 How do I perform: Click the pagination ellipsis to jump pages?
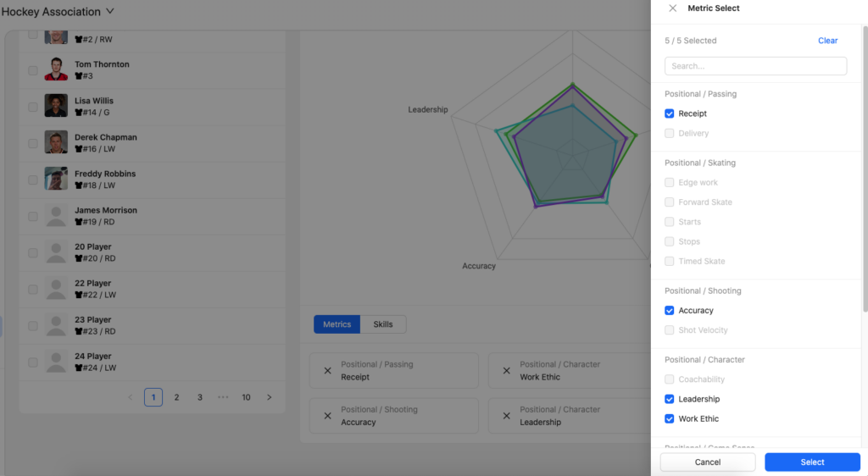click(x=223, y=397)
